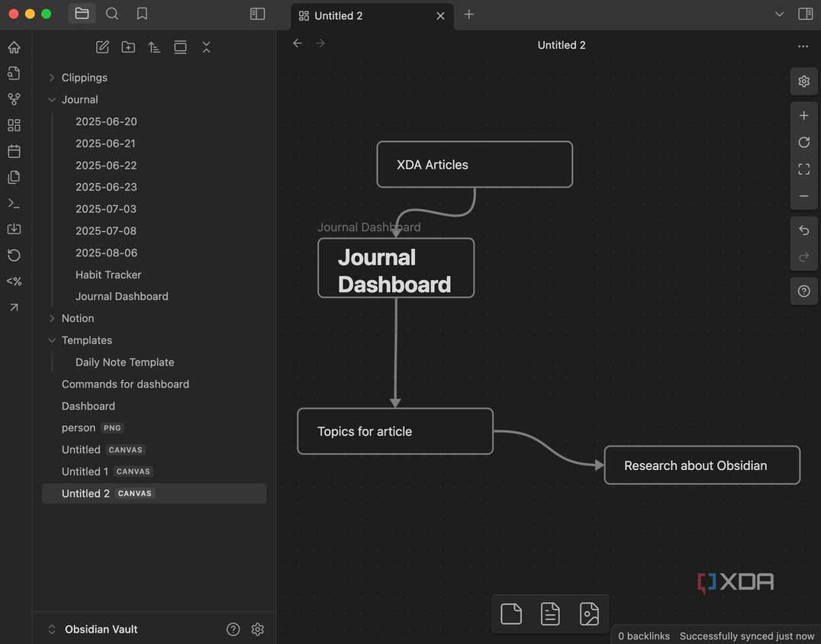Viewport: 821px width, 644px height.
Task: Select the Research about Obsidian card
Action: click(702, 465)
